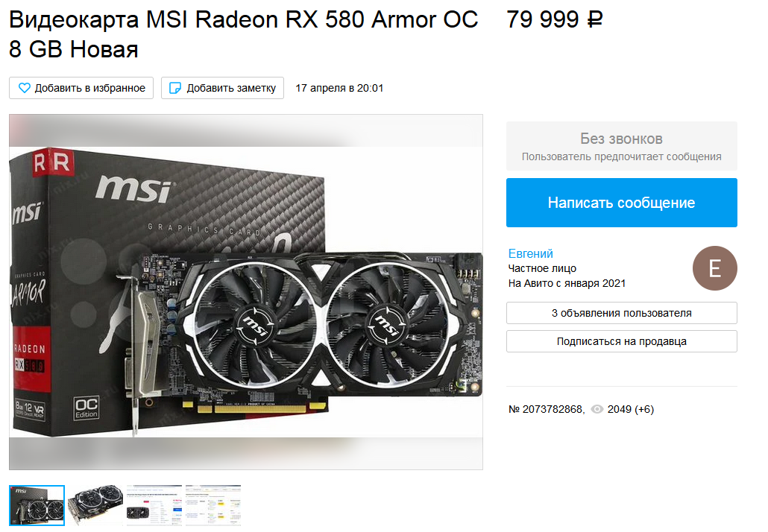Open seller profile link Евгений
The image size is (768, 532).
530,253
